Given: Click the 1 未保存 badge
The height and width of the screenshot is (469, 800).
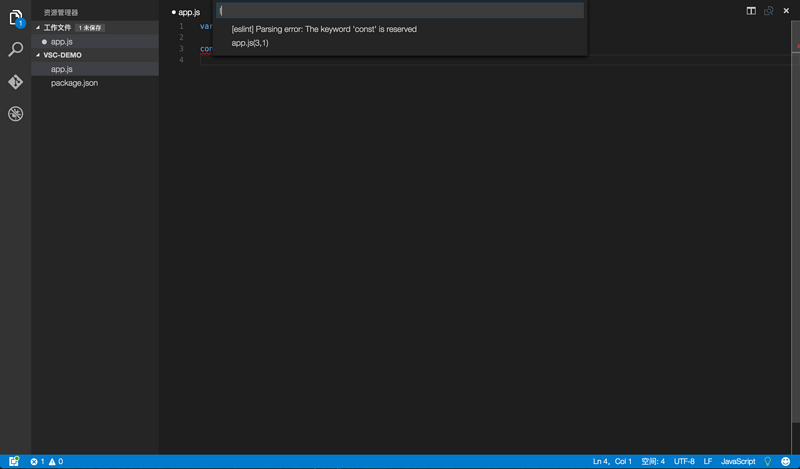Looking at the screenshot, I should [x=90, y=28].
